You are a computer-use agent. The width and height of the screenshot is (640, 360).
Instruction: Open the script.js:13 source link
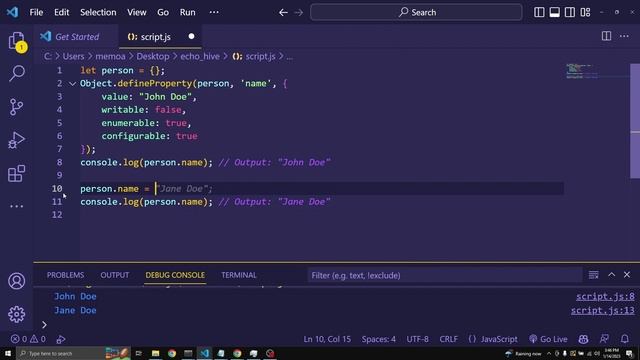(602, 311)
